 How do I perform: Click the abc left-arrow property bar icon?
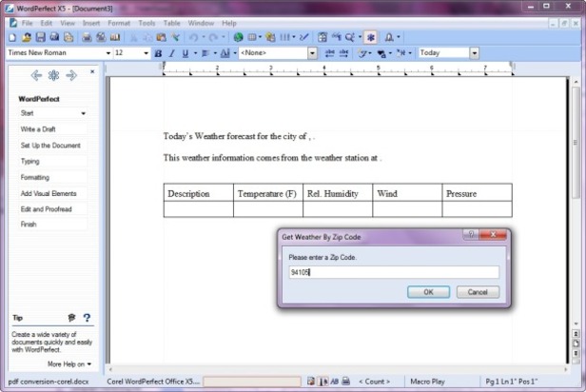pos(329,53)
